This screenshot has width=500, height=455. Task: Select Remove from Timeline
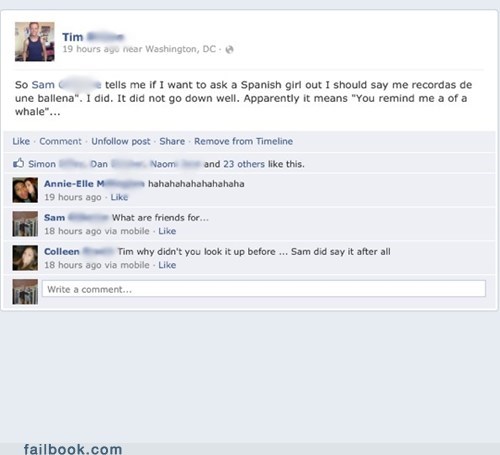[244, 141]
